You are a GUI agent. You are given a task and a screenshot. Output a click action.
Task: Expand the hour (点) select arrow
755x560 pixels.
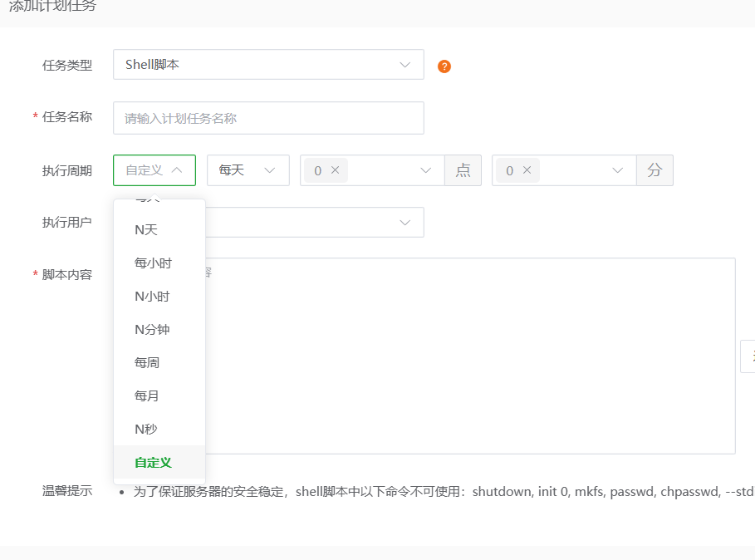pyautogui.click(x=425, y=170)
